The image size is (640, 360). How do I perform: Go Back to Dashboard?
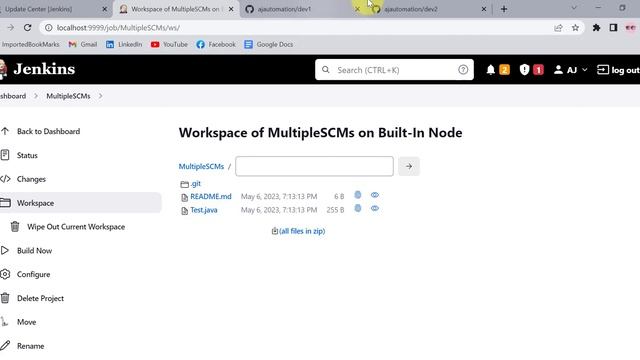[x=48, y=131]
